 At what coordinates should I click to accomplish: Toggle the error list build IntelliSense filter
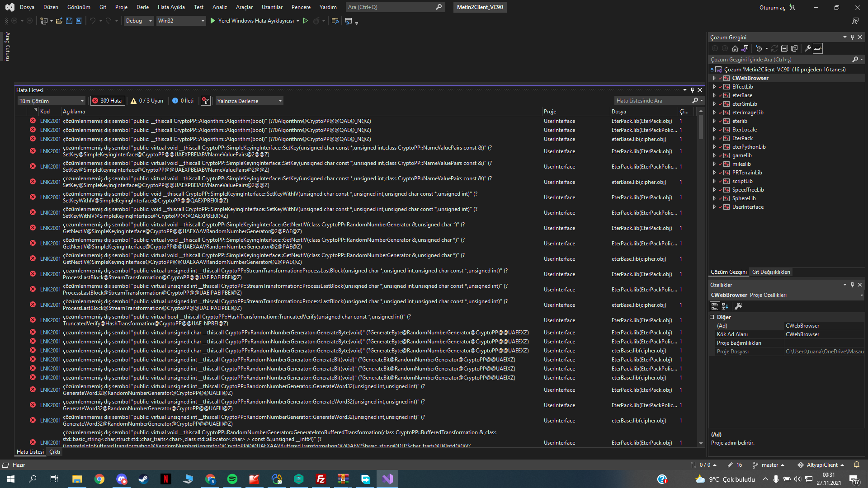pos(206,101)
